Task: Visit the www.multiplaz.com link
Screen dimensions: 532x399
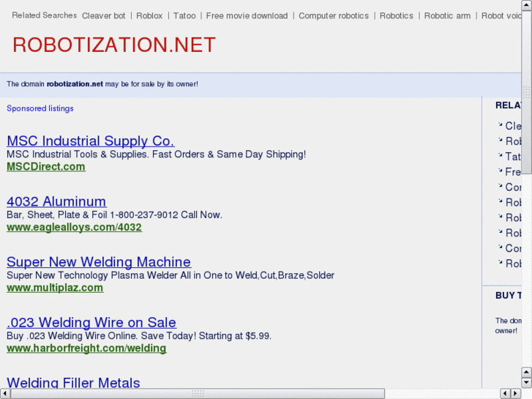Action: 55,288
